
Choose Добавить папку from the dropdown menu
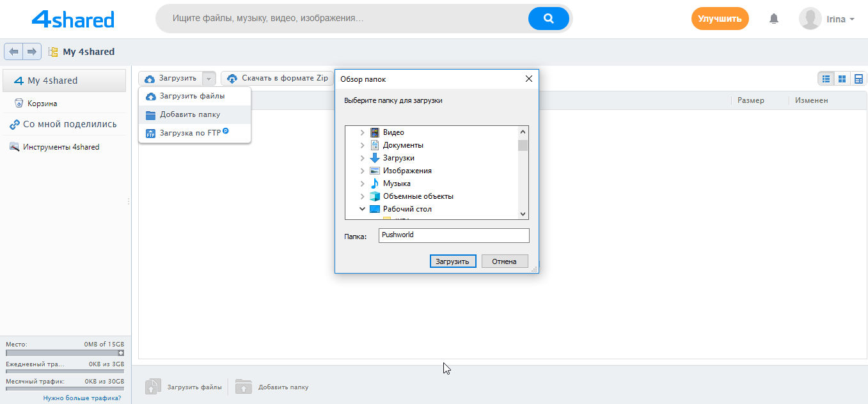click(194, 115)
